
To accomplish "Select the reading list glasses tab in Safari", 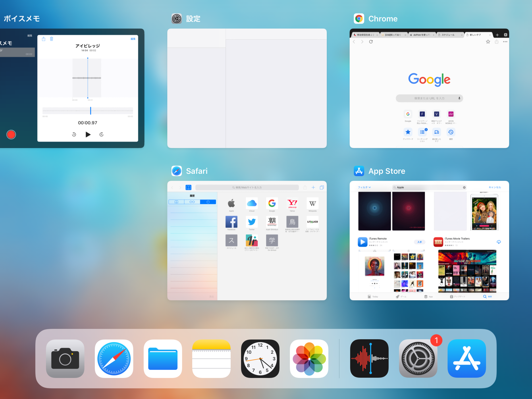I will click(192, 202).
